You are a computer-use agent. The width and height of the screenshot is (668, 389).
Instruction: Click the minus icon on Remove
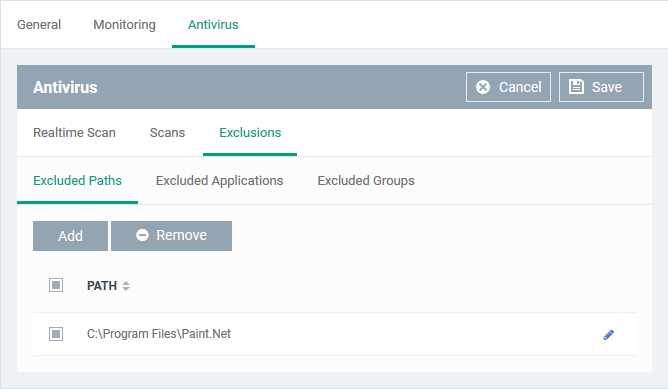[x=142, y=235]
